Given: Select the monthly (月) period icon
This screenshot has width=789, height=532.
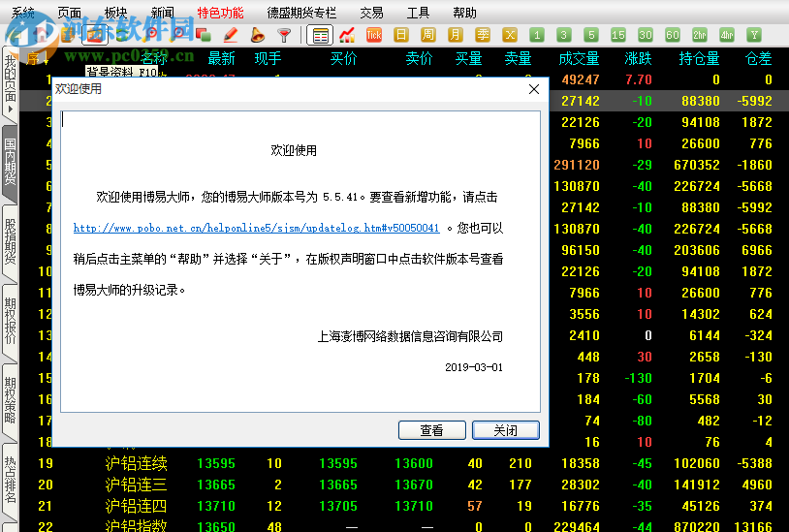Looking at the screenshot, I should coord(455,35).
